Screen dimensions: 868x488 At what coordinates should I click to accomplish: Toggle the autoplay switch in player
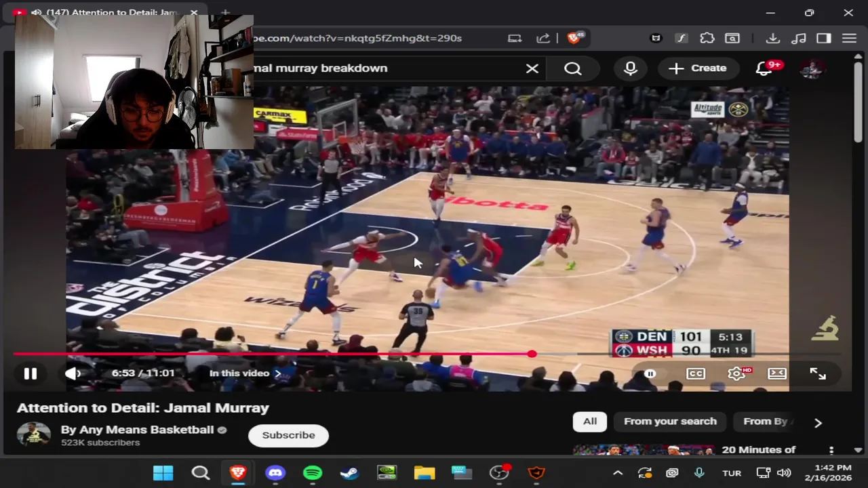[x=650, y=373]
